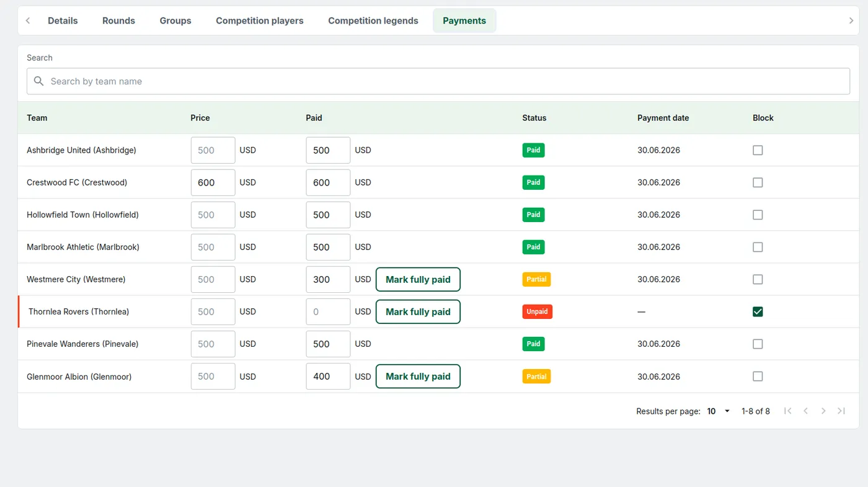Check the Block box for Marlbrook Athletic

(758, 247)
